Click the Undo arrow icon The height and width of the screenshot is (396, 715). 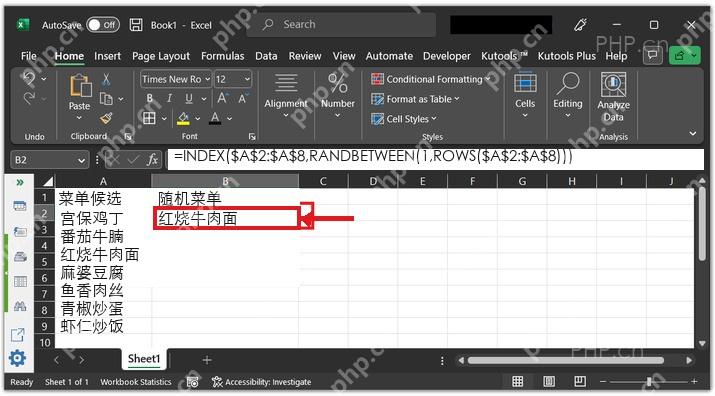click(29, 78)
